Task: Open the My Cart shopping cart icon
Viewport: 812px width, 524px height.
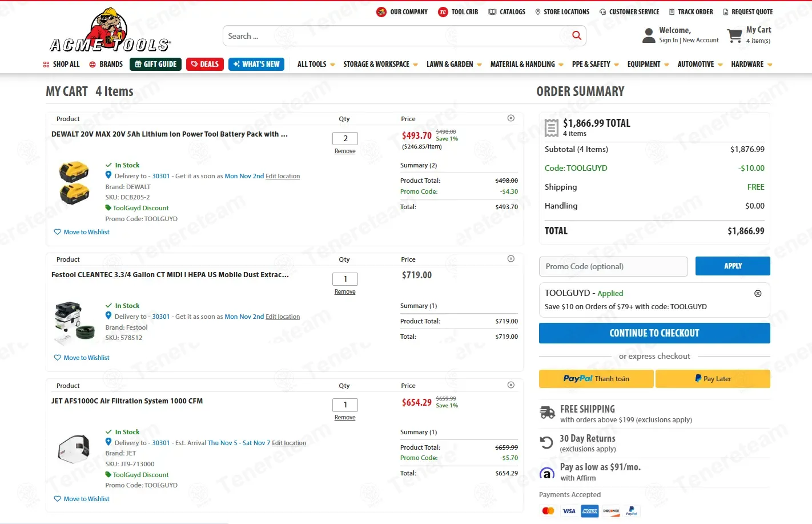Action: [734, 36]
